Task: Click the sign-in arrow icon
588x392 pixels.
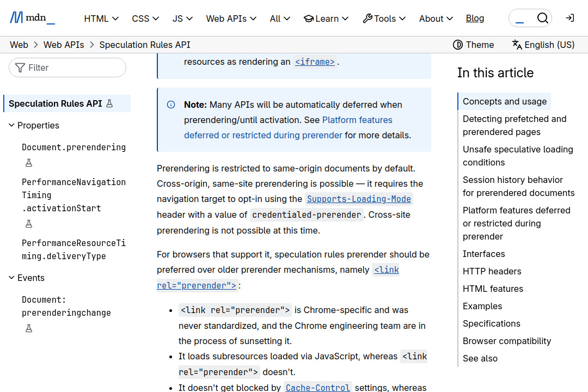Action: [x=569, y=17]
